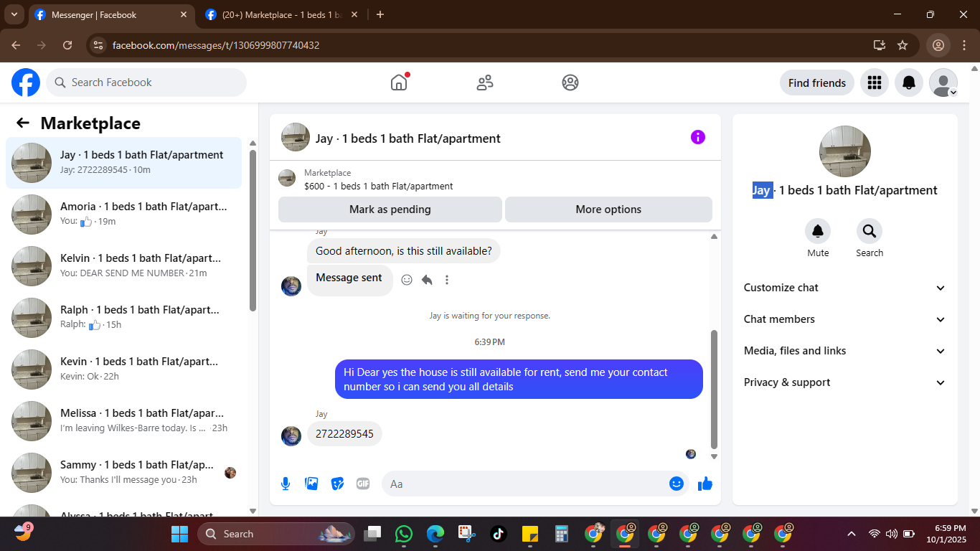Open Chrome three-dot menu
The height and width of the screenshot is (551, 980).
point(963,45)
